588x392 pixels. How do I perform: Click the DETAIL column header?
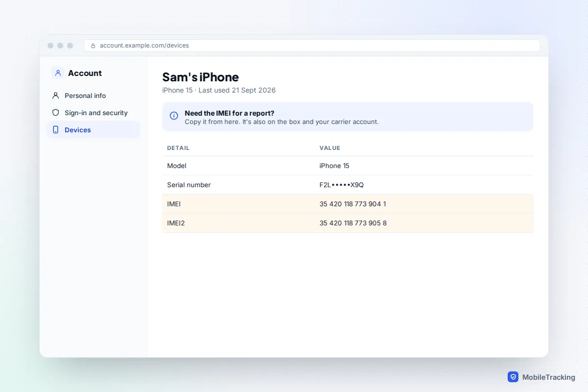pyautogui.click(x=178, y=148)
